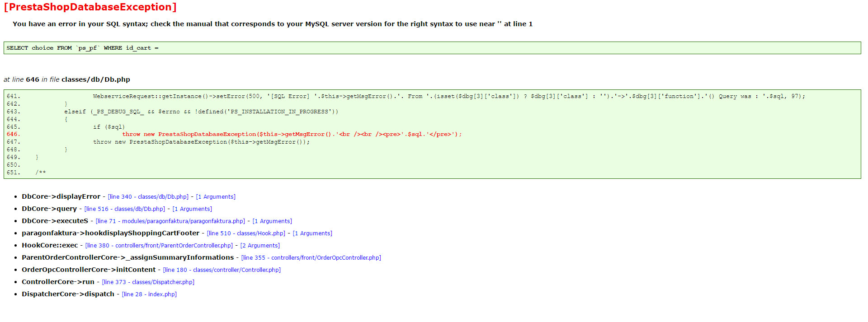Click the comment opener on code line 651
Viewport: 868px width, 322px height.
tap(41, 173)
